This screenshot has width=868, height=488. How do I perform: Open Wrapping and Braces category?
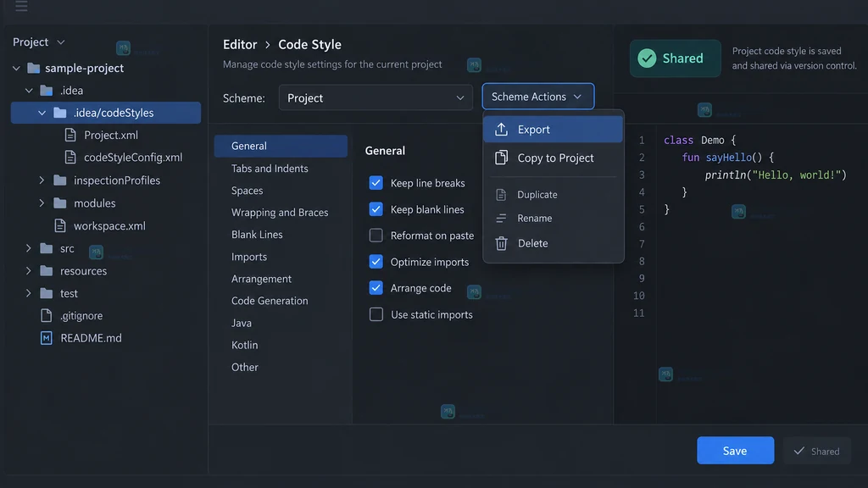pos(281,213)
